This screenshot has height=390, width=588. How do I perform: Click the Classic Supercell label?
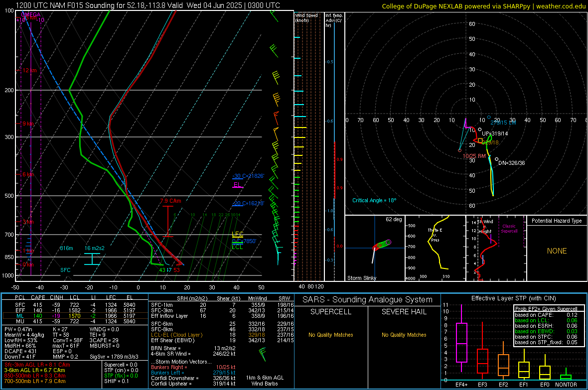509,229
